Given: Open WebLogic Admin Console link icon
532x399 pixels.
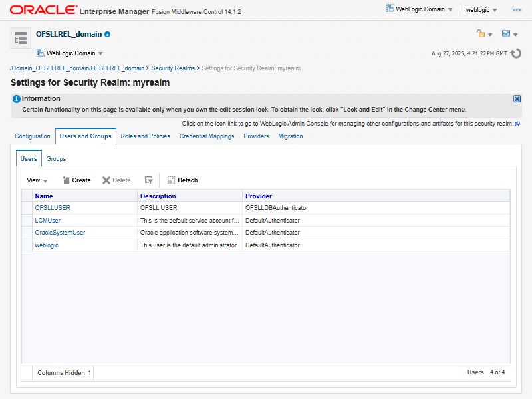Looking at the screenshot, I should pyautogui.click(x=517, y=124).
